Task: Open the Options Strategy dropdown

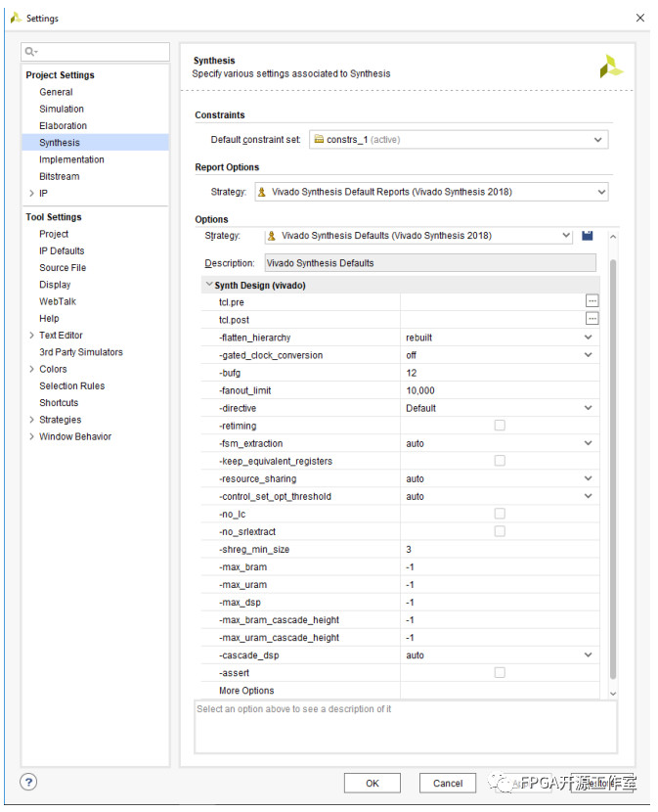Action: [418, 236]
